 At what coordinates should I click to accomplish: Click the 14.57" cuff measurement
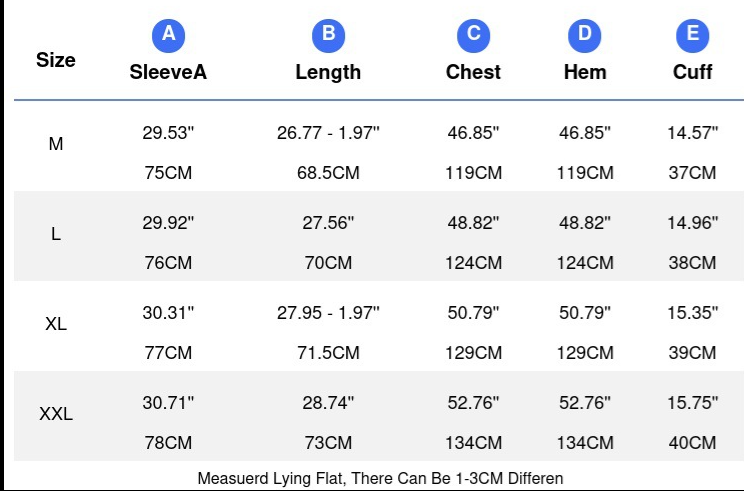(x=693, y=133)
